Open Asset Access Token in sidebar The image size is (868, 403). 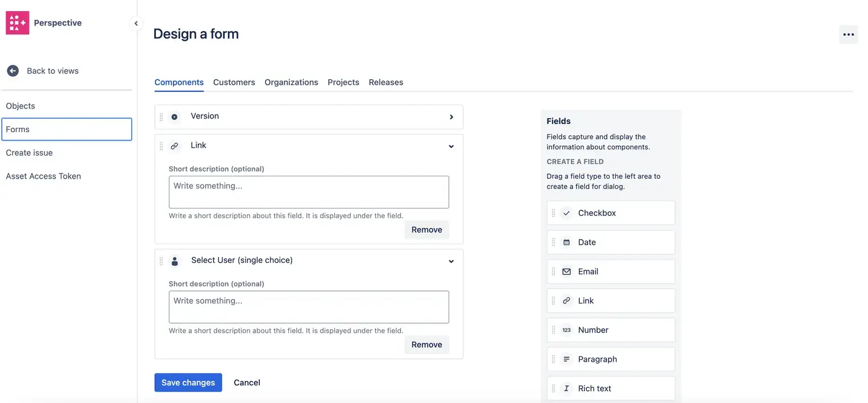[x=44, y=176]
